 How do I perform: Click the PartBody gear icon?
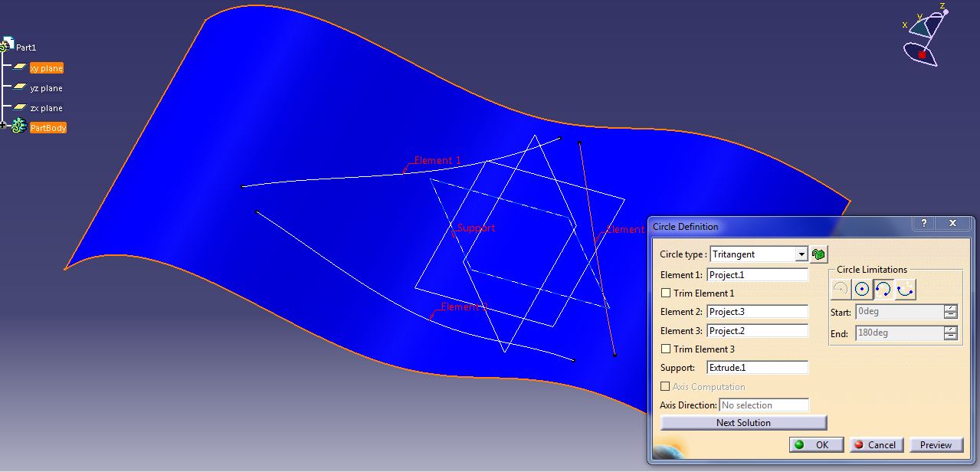pos(19,127)
